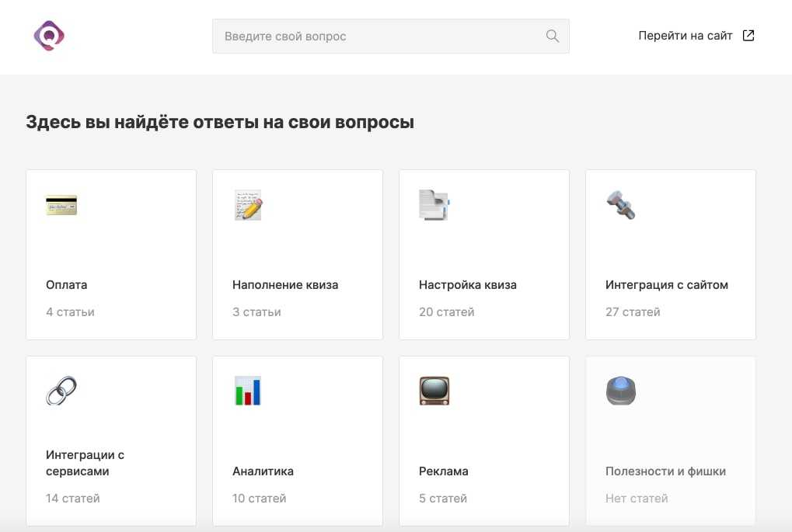Open the 'Наполнение квиза' category
The width and height of the screenshot is (792, 532).
pos(285,285)
